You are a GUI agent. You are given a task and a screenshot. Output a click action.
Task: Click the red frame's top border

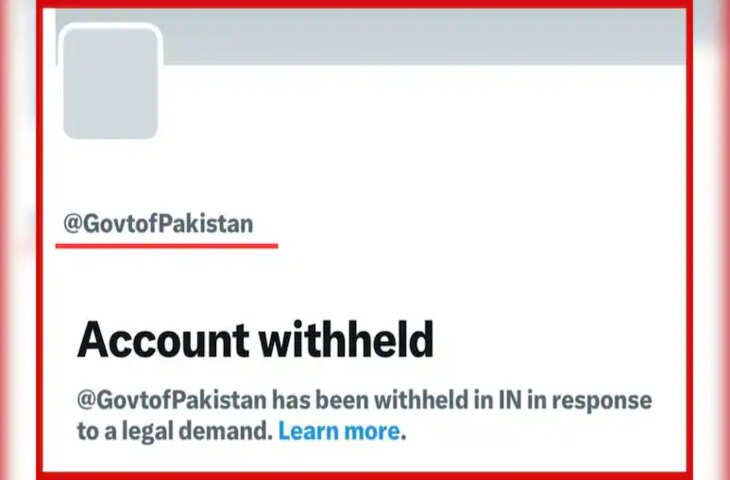point(365,4)
